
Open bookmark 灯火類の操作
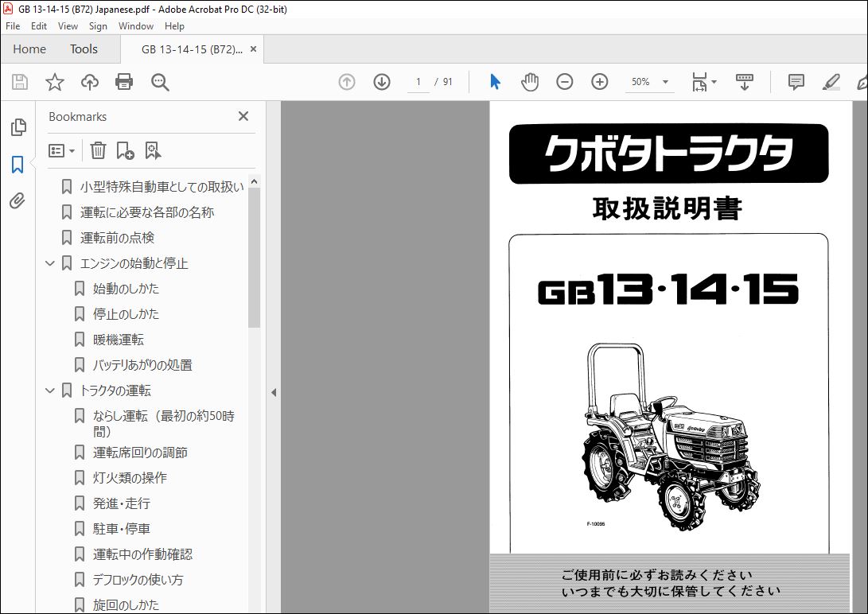(x=130, y=478)
